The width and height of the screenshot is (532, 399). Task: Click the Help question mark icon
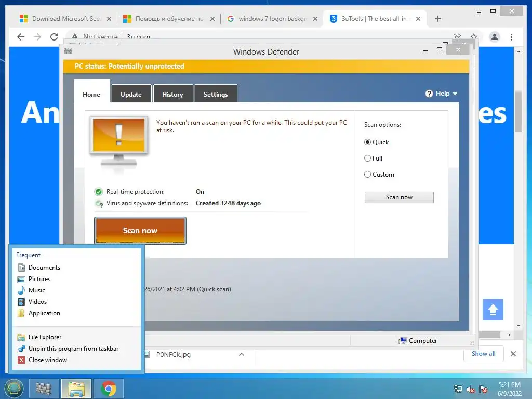(x=429, y=94)
